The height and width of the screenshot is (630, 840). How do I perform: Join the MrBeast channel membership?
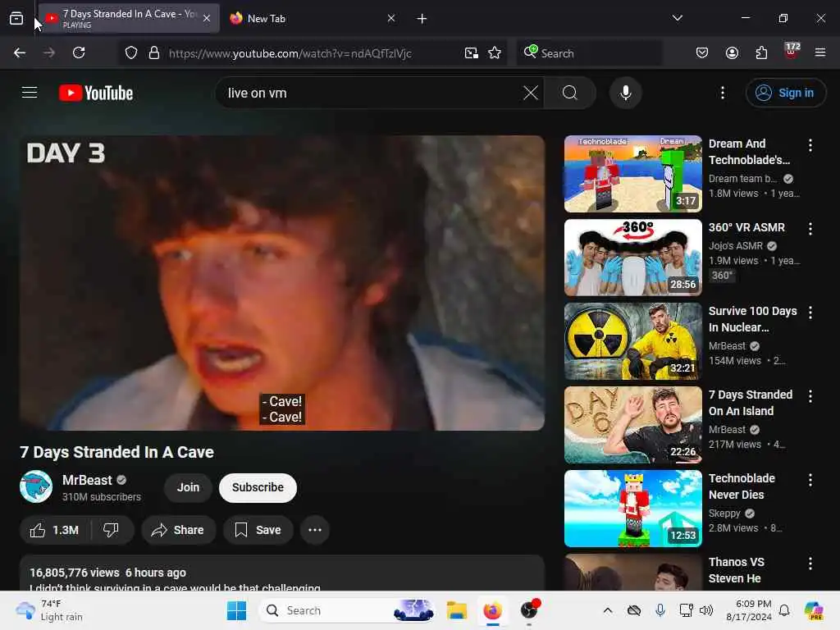pos(188,487)
